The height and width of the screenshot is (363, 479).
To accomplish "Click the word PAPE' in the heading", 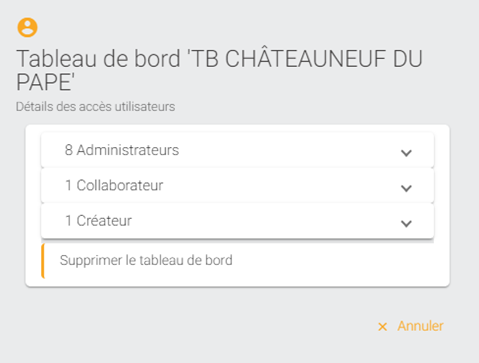I will point(45,82).
